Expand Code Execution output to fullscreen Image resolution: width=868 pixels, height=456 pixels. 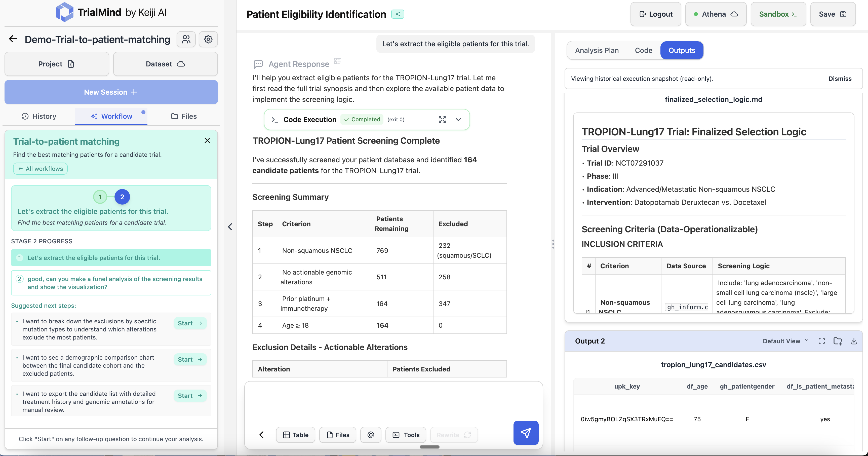click(442, 119)
